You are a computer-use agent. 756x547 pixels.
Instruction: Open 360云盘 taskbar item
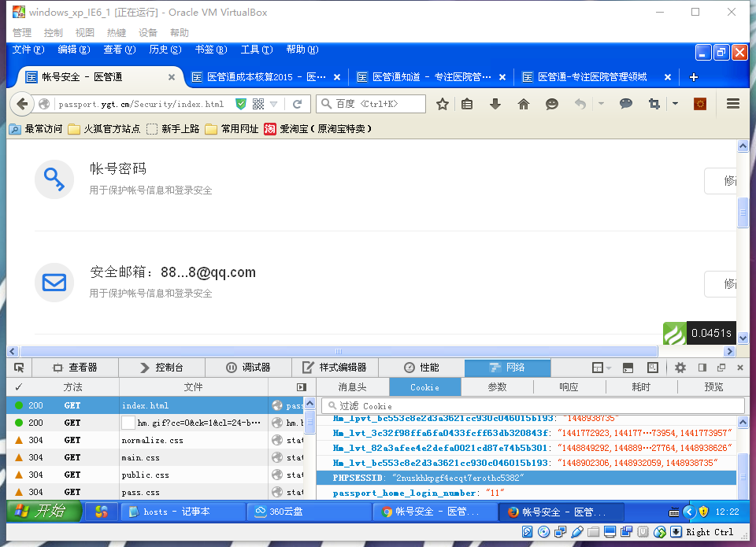click(x=309, y=512)
